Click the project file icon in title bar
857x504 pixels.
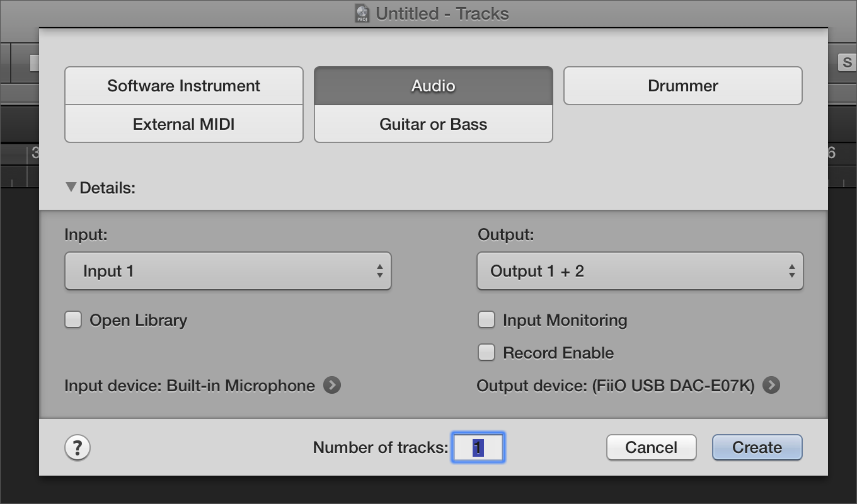362,13
